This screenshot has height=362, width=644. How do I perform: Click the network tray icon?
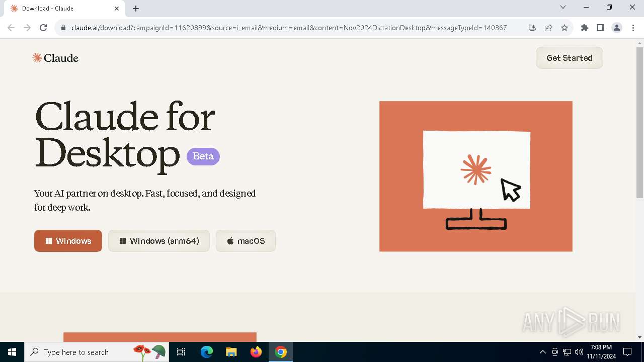pyautogui.click(x=567, y=352)
